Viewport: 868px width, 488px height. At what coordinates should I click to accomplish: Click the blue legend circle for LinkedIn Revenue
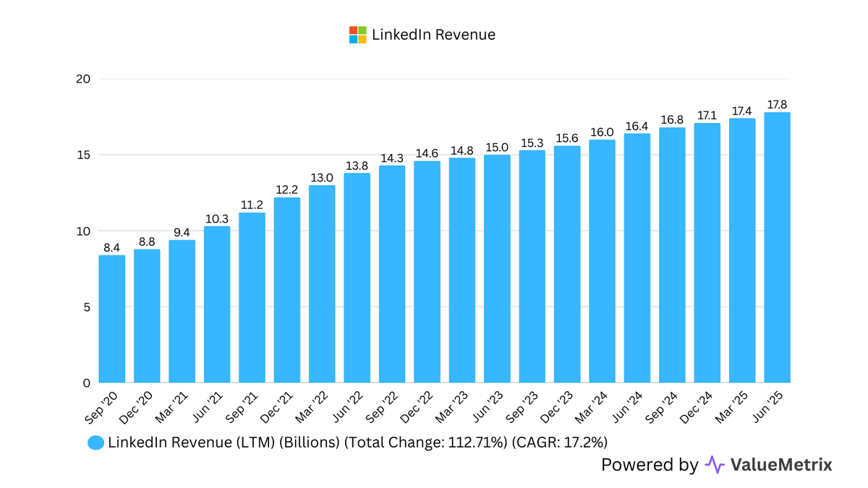(x=95, y=443)
